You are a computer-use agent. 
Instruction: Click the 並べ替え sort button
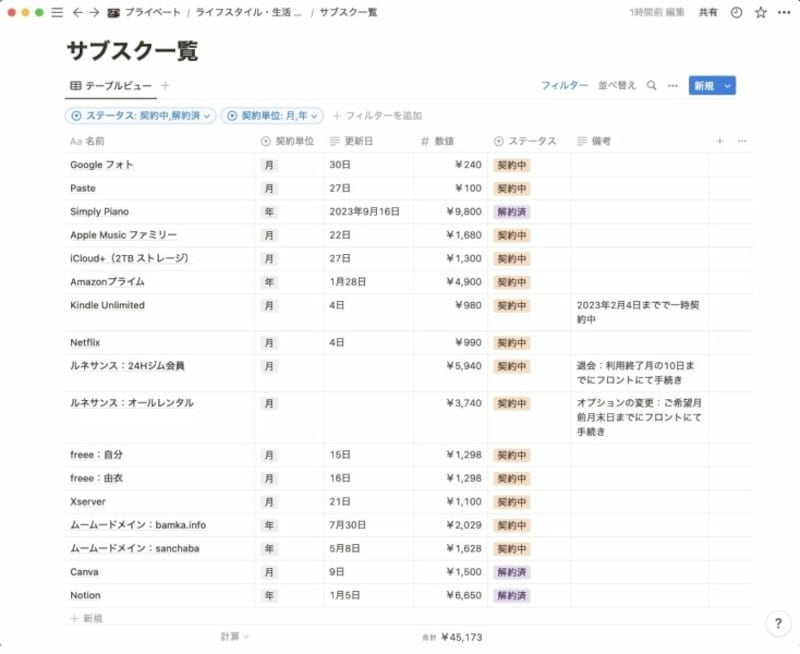[x=617, y=86]
